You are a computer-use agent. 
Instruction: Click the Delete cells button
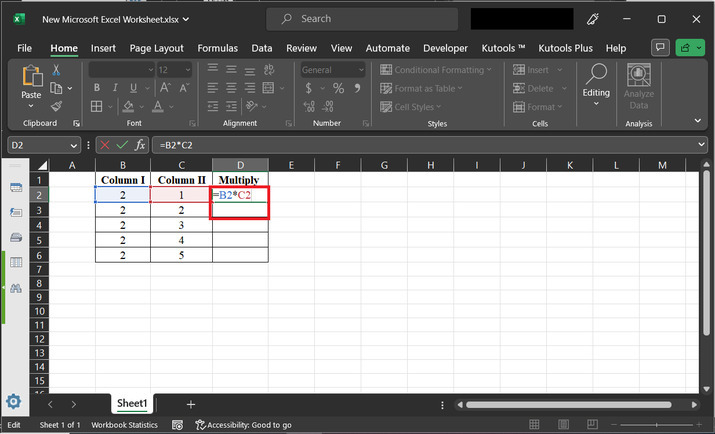click(x=540, y=88)
